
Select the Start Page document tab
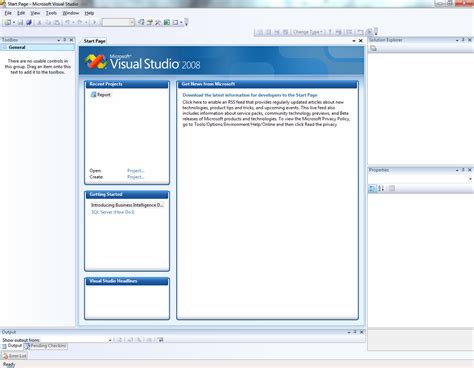[95, 41]
